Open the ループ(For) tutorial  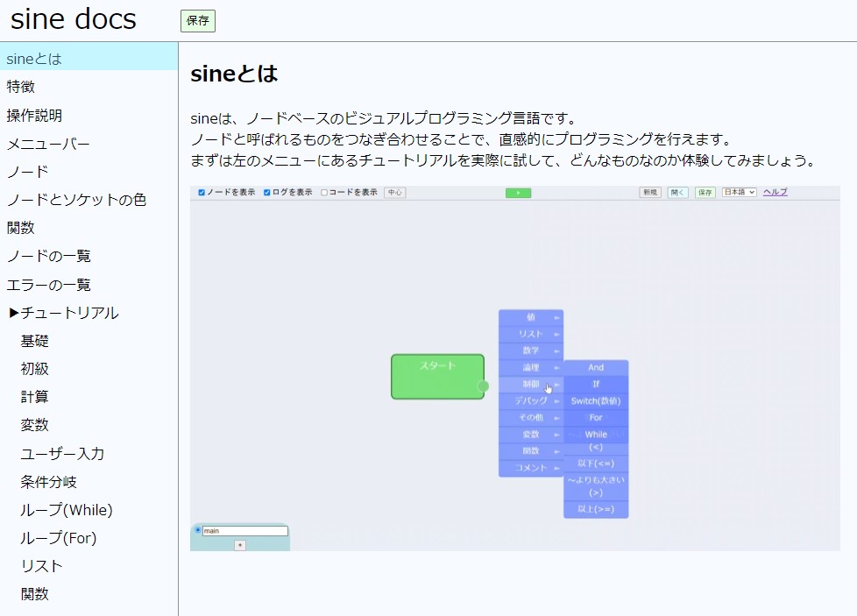pyautogui.click(x=59, y=538)
